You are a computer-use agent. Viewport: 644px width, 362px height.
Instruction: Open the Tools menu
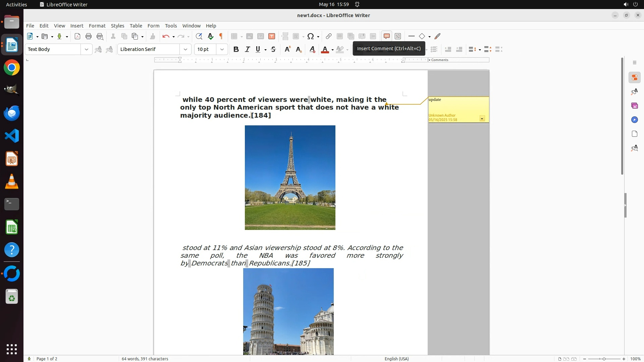point(171,26)
